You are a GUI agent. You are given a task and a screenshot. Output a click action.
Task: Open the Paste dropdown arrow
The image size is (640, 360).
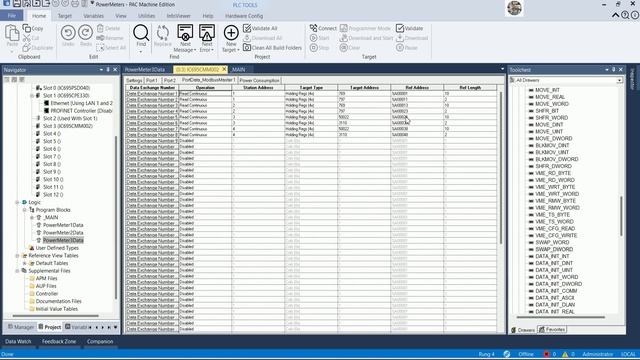12,52
